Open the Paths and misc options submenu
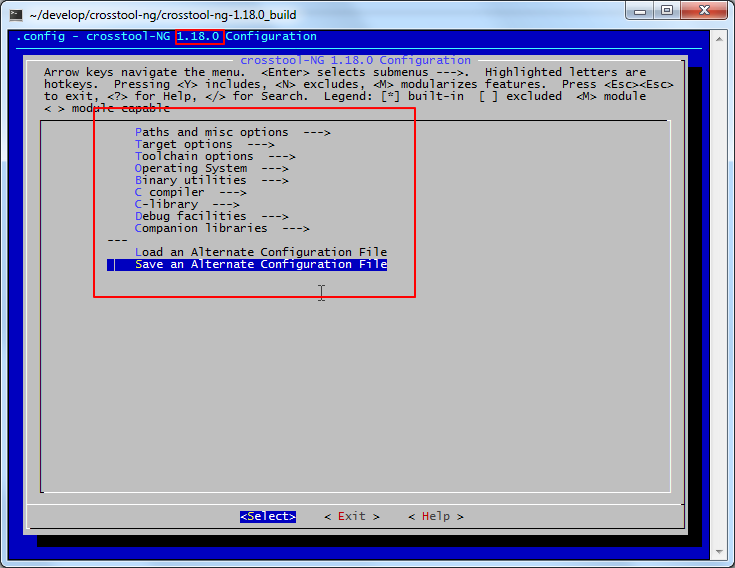The width and height of the screenshot is (735, 568). tap(232, 133)
